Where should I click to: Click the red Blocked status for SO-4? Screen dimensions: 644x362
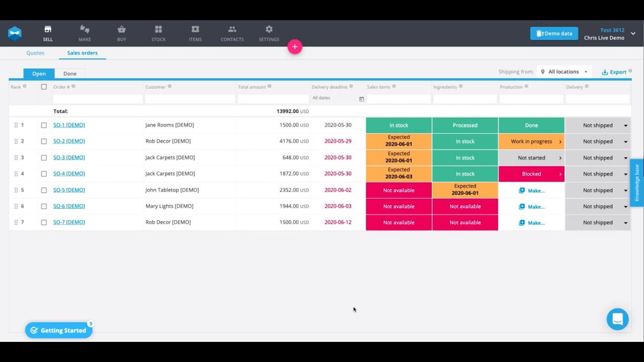[531, 174]
